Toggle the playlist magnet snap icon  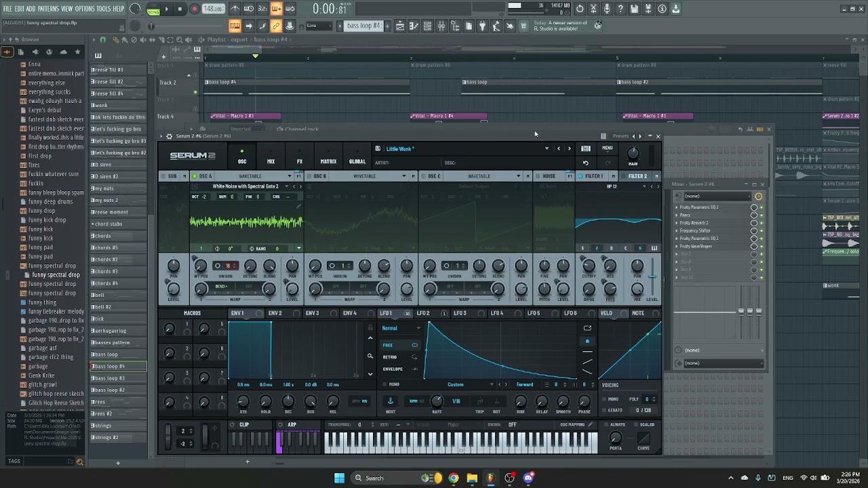[x=103, y=39]
